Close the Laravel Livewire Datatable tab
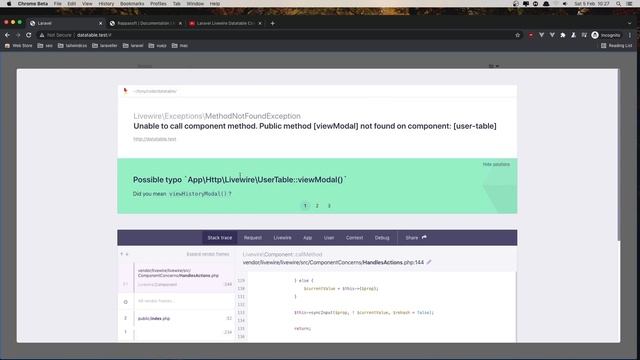This screenshot has width=640, height=360. pyautogui.click(x=260, y=23)
